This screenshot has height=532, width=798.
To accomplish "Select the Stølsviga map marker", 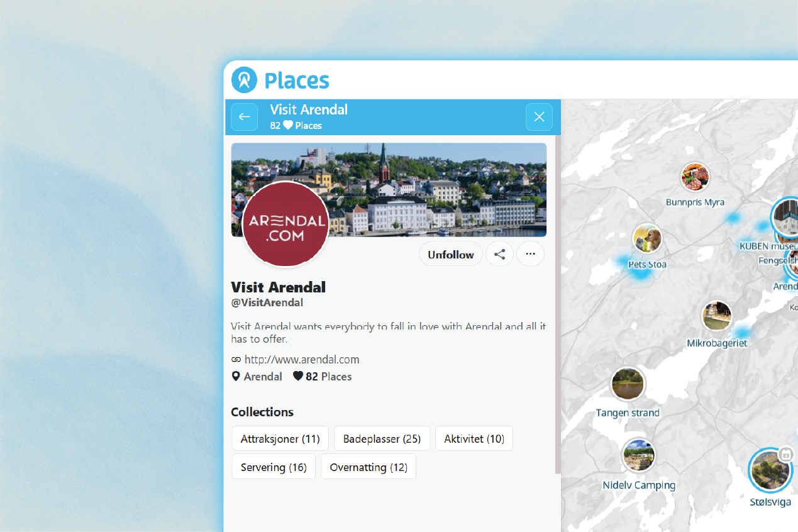I will 770,470.
